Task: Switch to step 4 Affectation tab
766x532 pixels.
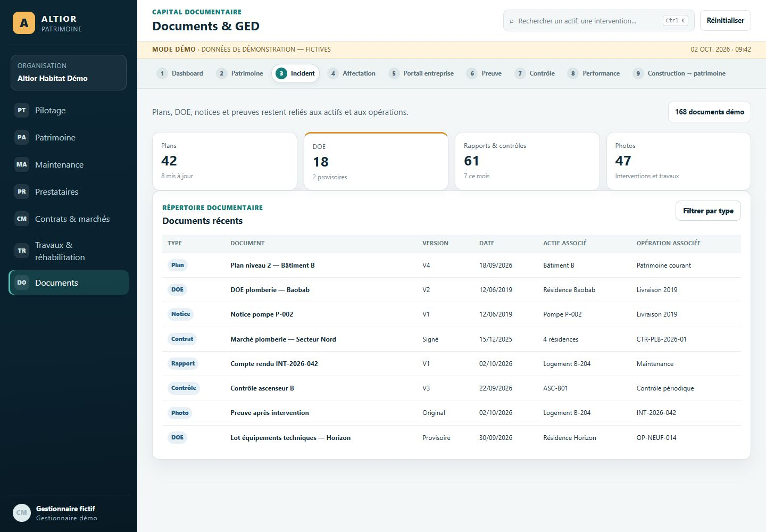Action: 352,73
